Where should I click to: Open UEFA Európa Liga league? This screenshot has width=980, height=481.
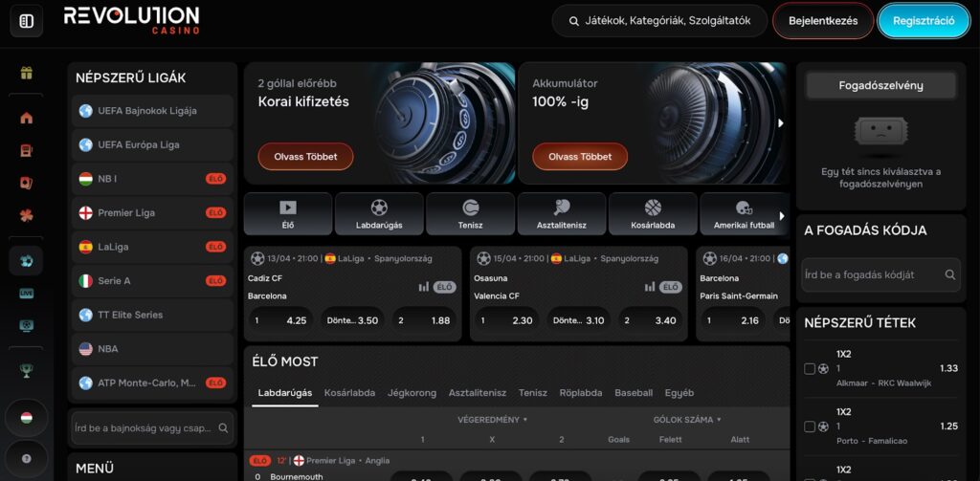point(152,145)
